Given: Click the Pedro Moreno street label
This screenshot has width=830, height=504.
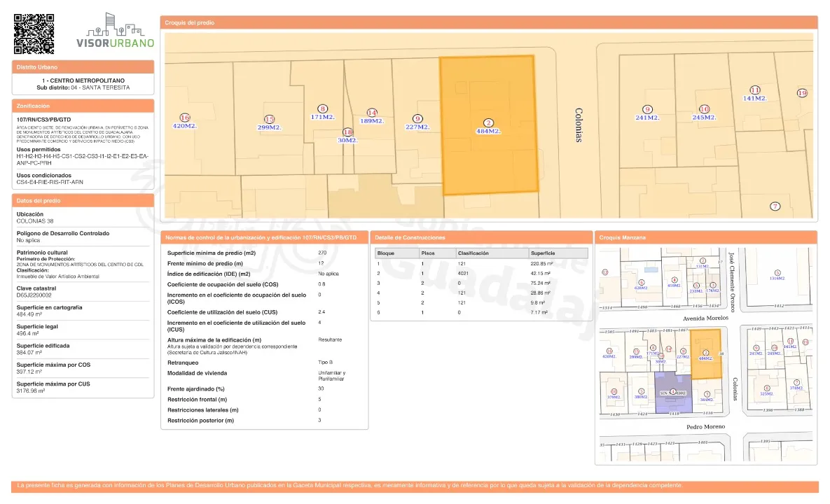Looking at the screenshot, I should 705,427.
